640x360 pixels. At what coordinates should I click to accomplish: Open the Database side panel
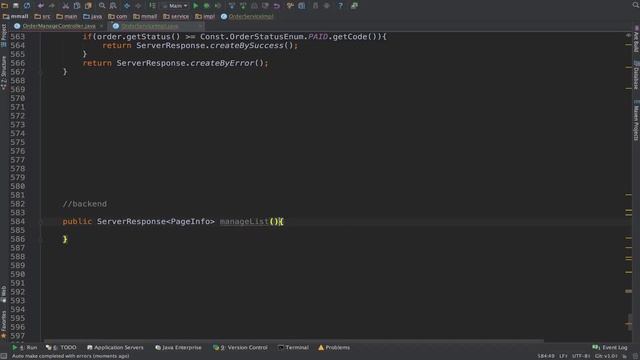(x=636, y=75)
